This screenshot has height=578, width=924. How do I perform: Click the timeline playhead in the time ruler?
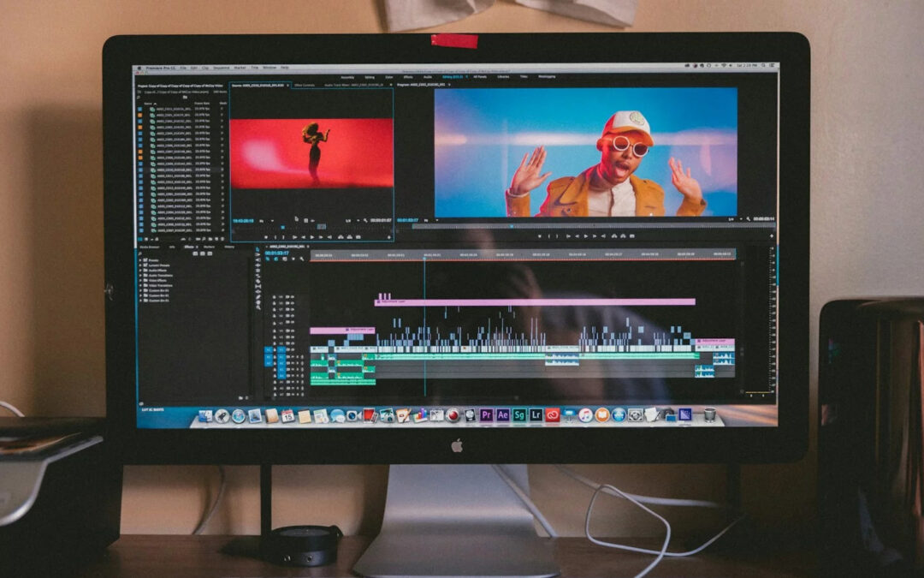423,254
